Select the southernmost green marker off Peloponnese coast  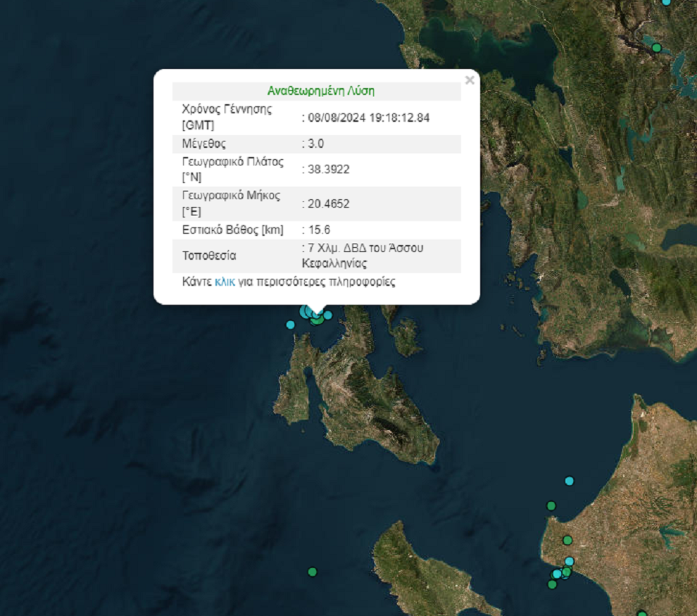tap(552, 584)
